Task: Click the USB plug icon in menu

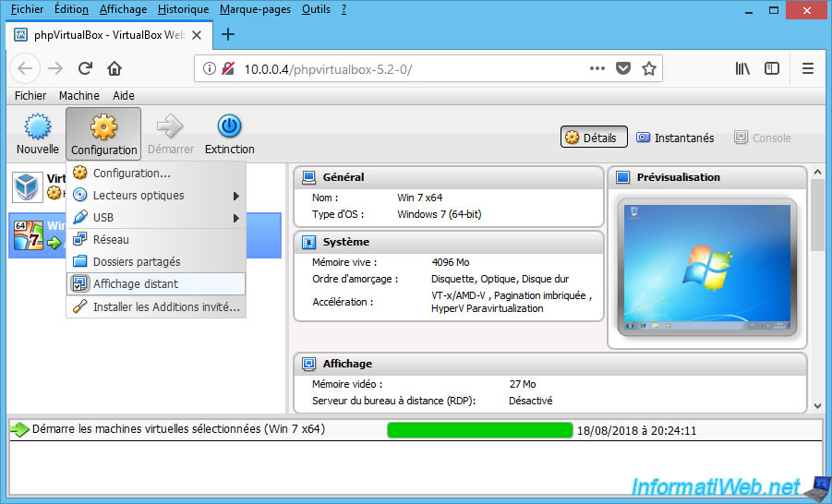Action: (80, 217)
